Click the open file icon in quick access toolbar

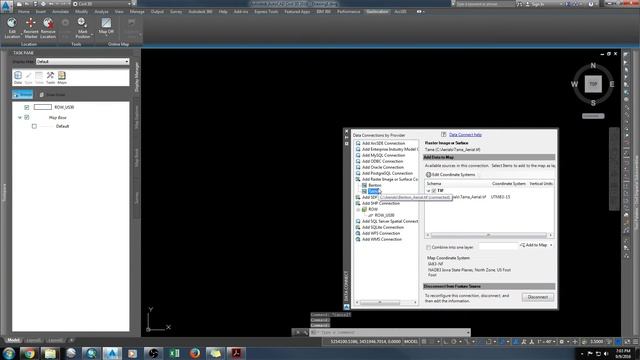[27, 4]
